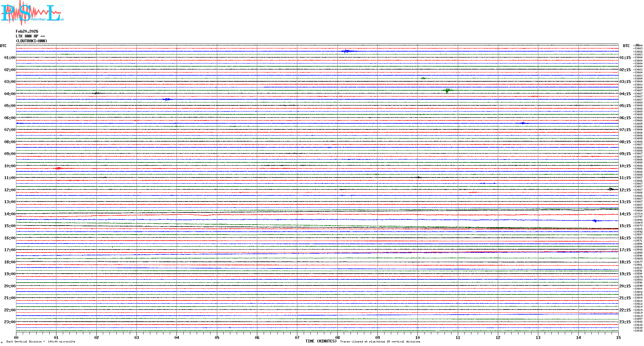This screenshot has height=346, width=644.
Task: Click the 10:15 right time label
Action: pyautogui.click(x=625, y=166)
